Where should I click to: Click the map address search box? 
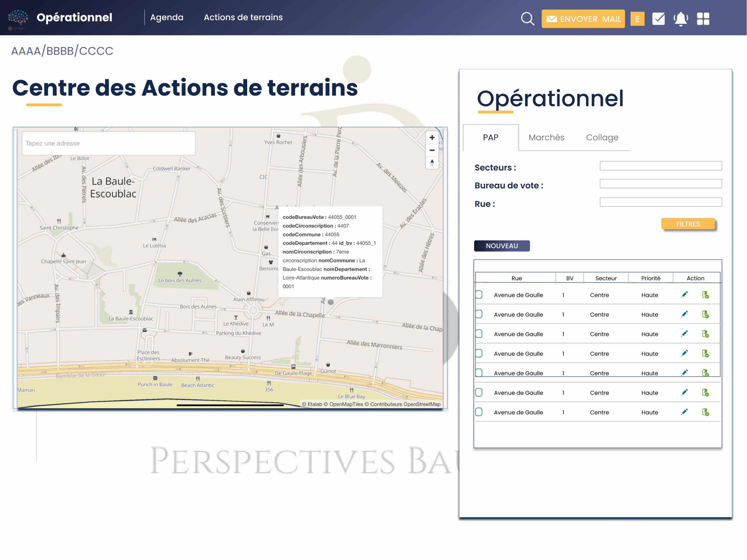click(109, 143)
